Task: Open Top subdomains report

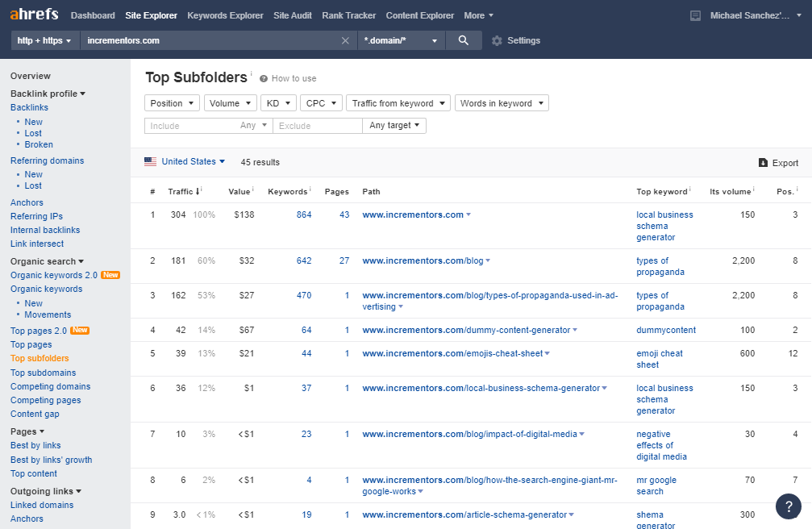Action: 43,373
